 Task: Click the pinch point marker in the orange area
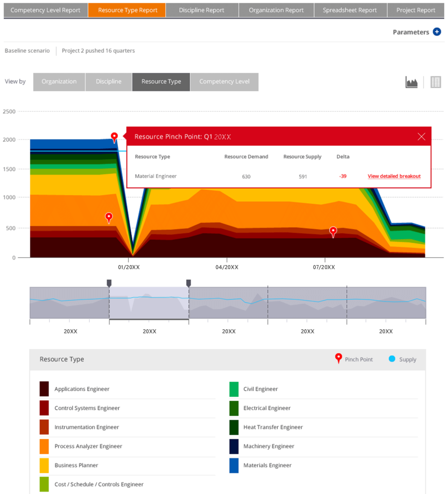pyautogui.click(x=109, y=218)
